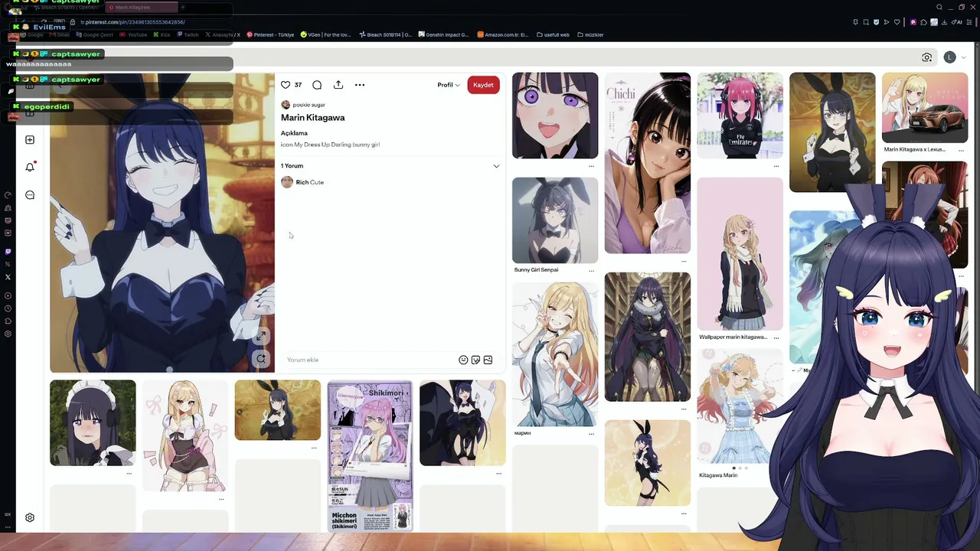Open Pinterest messages chat icon
This screenshot has height=551, width=980.
pyautogui.click(x=30, y=195)
